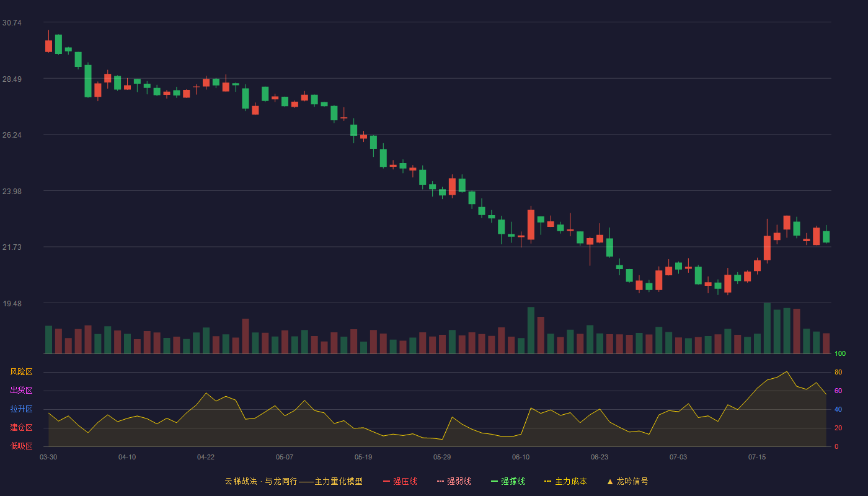Select the 低吸区 zone label

click(21, 446)
